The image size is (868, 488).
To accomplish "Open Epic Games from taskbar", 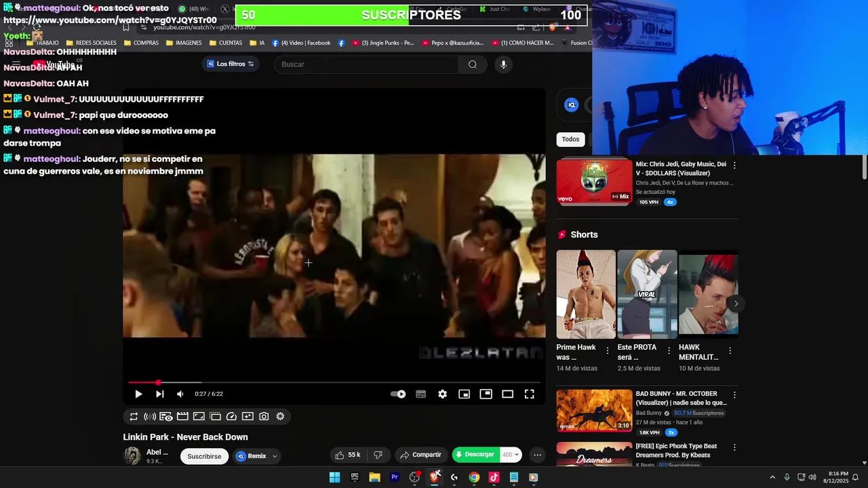I will [x=355, y=477].
